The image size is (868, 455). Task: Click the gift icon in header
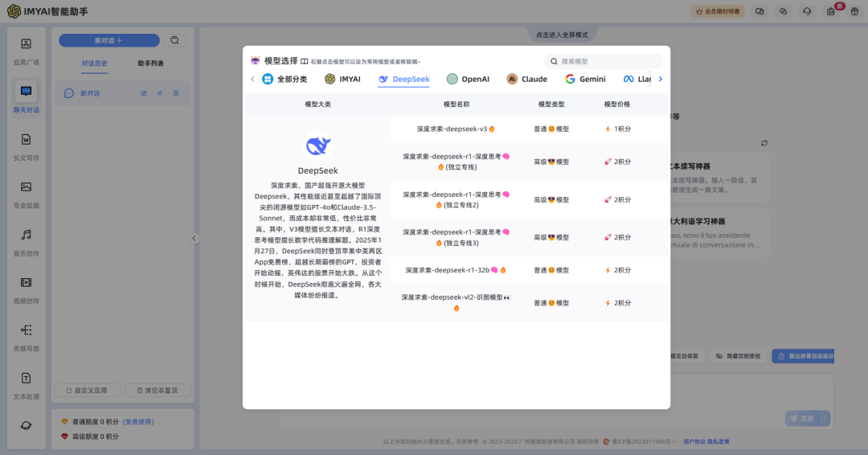pyautogui.click(x=854, y=11)
